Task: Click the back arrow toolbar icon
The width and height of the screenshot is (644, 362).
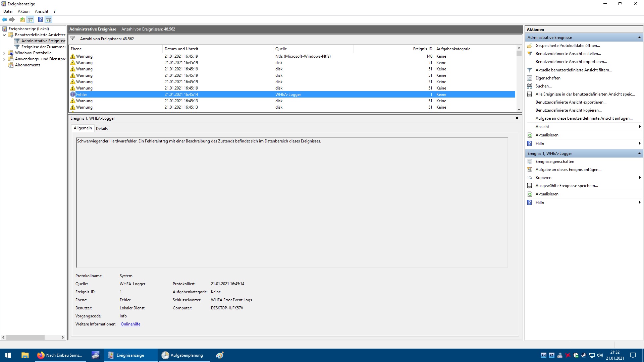Action: [x=4, y=20]
